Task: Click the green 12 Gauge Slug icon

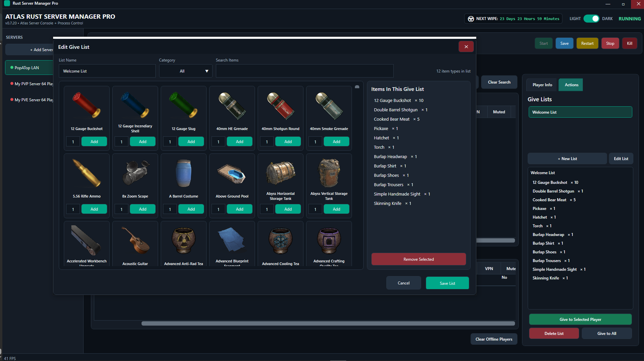Action: (183, 105)
